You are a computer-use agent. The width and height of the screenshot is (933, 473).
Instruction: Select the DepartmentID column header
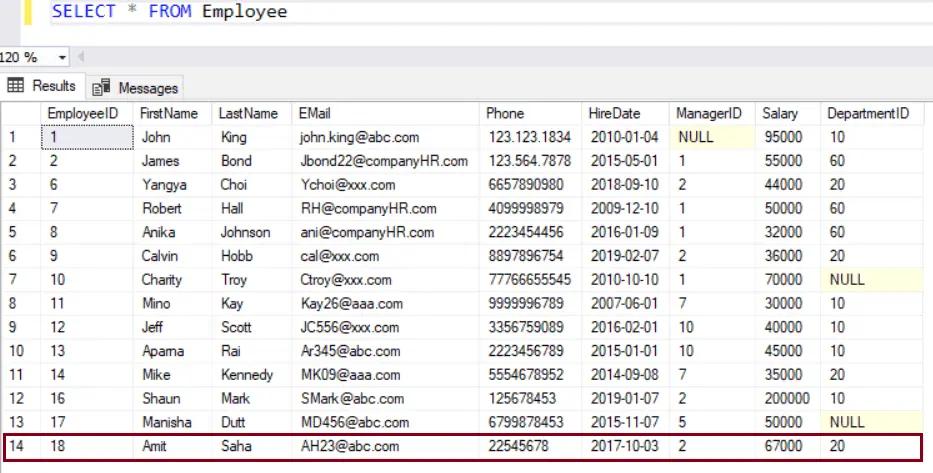tap(868, 113)
